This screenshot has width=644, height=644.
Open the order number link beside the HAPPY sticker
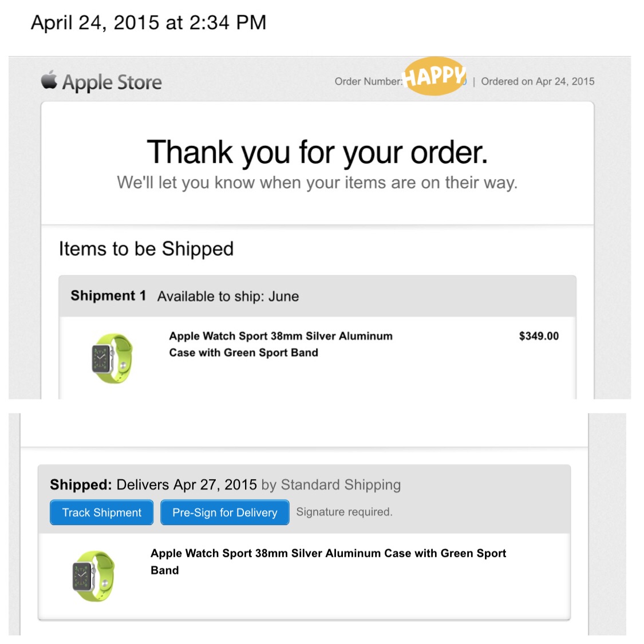coord(464,82)
